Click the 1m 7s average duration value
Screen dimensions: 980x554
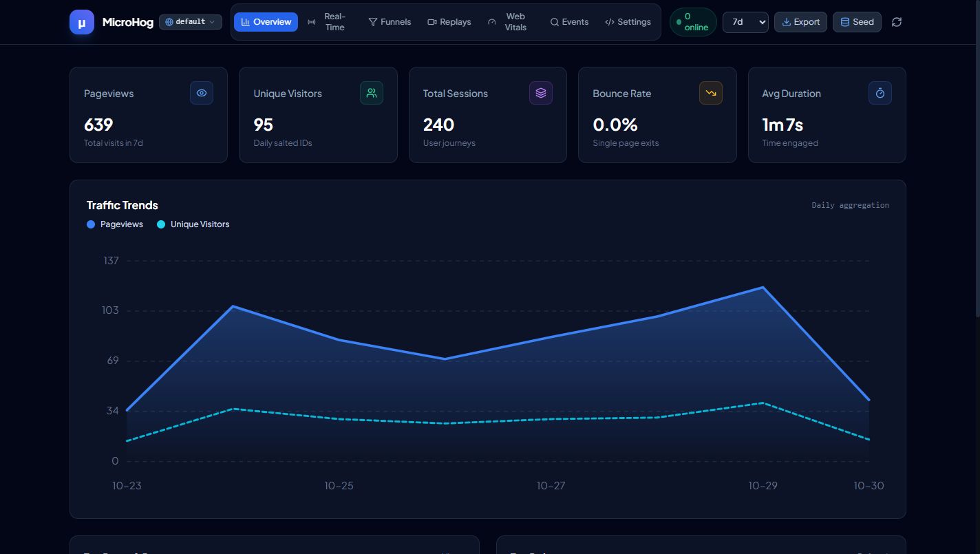coord(782,125)
